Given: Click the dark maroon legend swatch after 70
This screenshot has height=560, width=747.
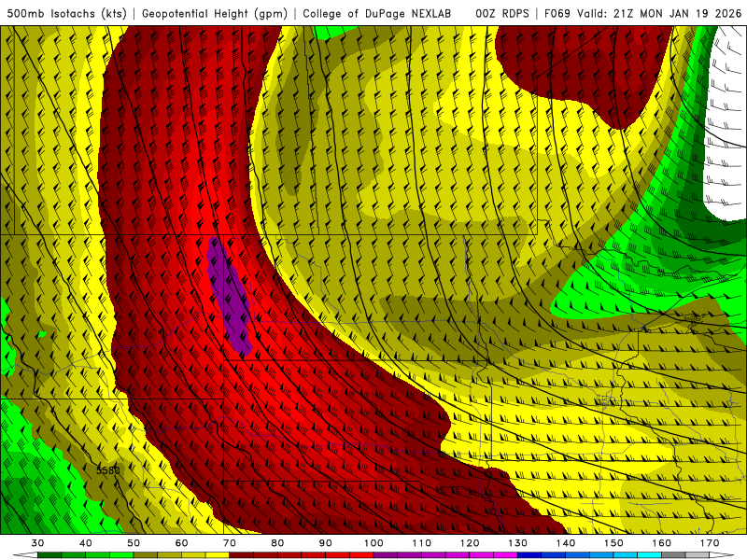Looking at the screenshot, I should pos(242,555).
